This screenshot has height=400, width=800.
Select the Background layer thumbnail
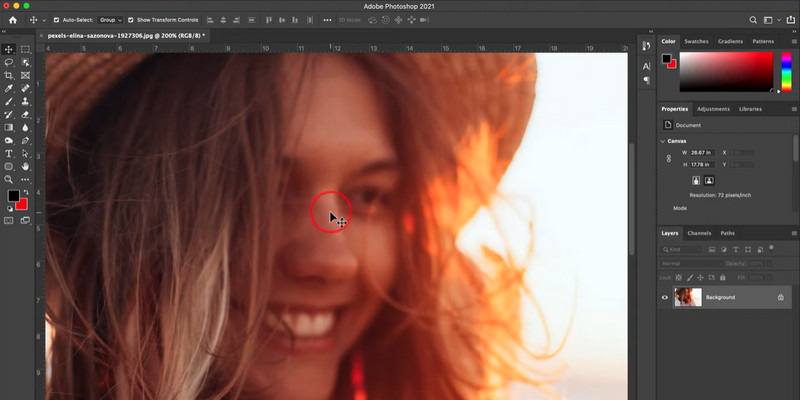tap(688, 297)
